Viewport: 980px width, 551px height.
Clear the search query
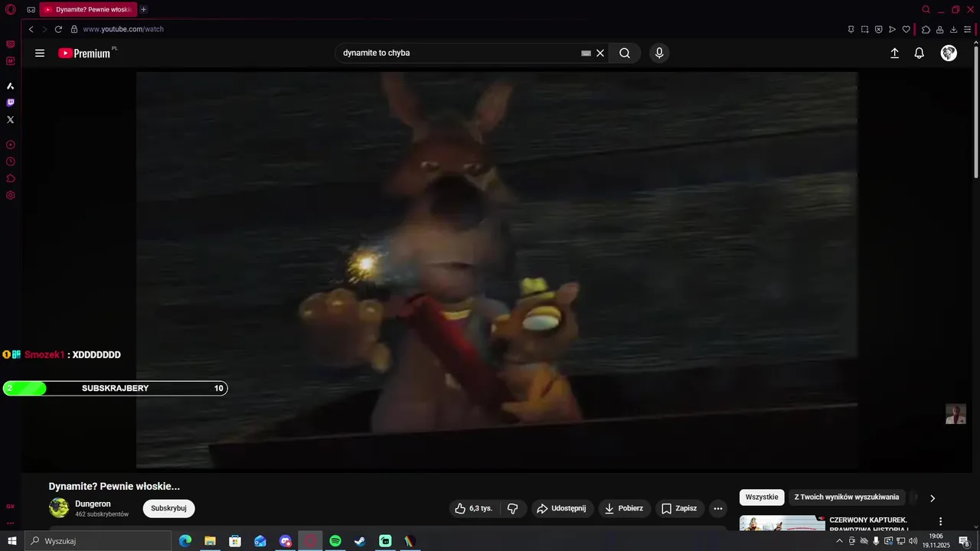tap(600, 53)
